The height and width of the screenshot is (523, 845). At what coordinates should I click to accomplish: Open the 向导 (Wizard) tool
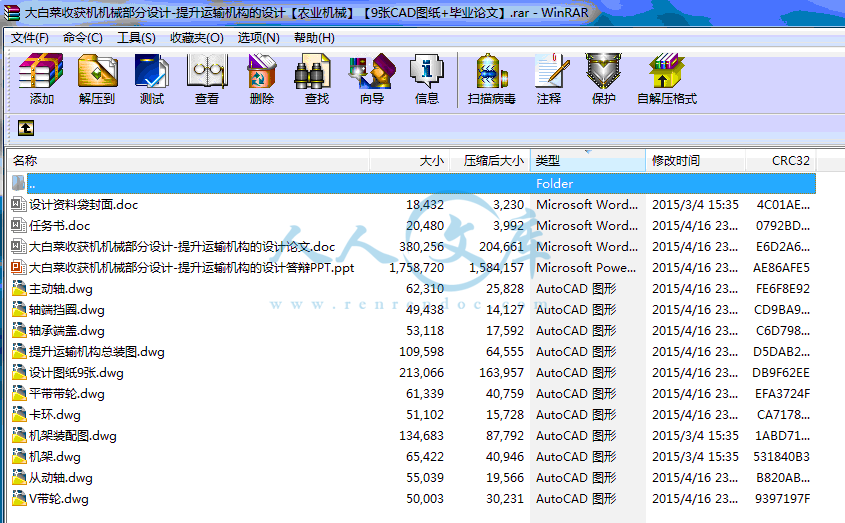pyautogui.click(x=372, y=71)
